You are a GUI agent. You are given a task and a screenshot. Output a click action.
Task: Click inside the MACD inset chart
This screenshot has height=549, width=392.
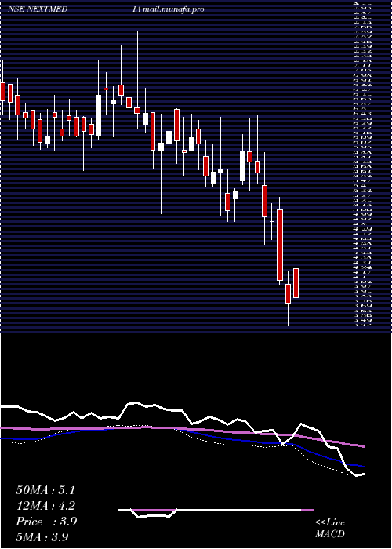tap(216, 510)
